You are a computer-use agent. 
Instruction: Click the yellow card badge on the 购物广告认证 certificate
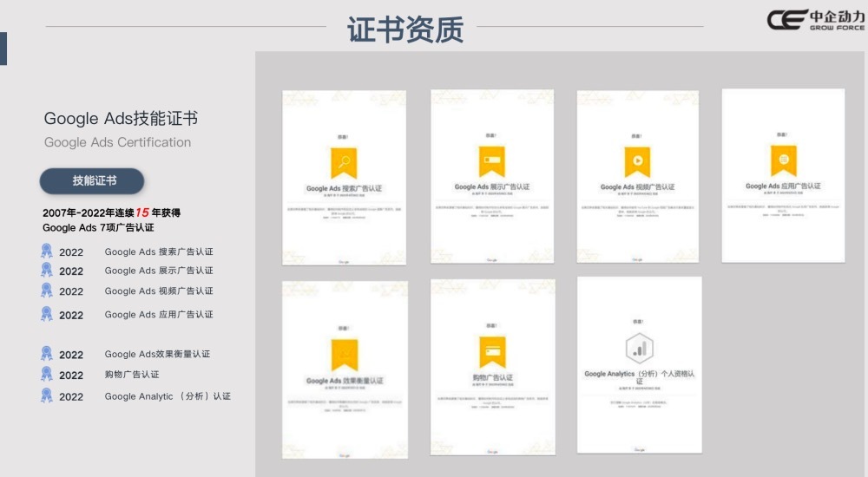pyautogui.click(x=493, y=352)
